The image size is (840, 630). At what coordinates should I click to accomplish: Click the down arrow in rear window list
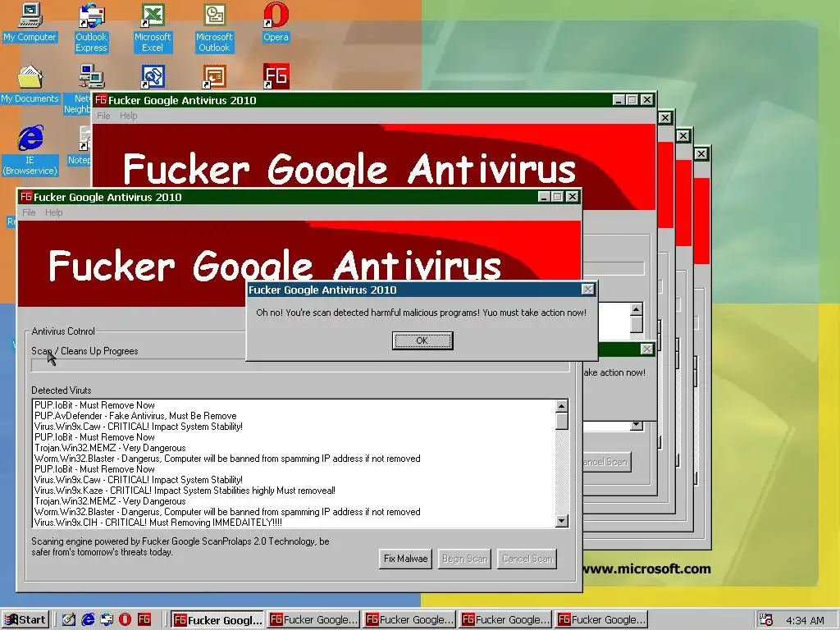pos(636,425)
